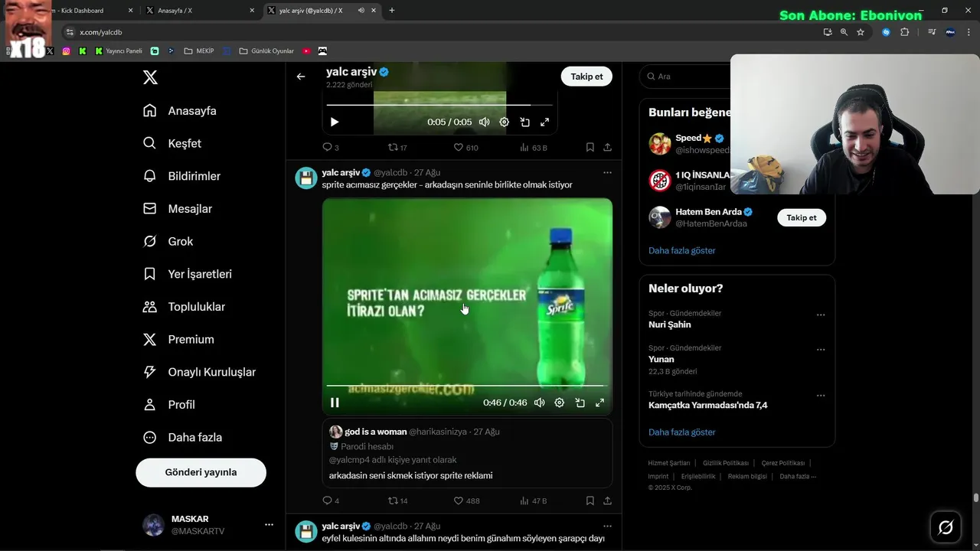
Task: Open Speed's profile suggestion
Action: click(689, 144)
